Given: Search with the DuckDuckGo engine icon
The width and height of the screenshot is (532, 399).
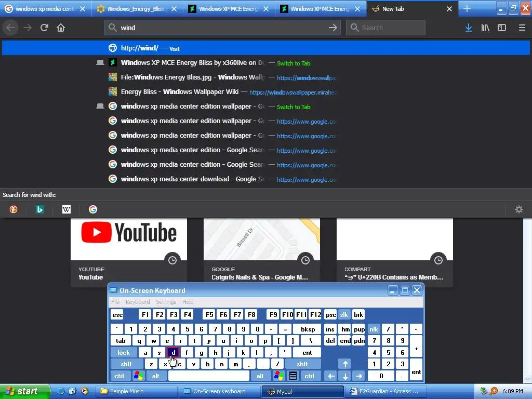Looking at the screenshot, I should [13, 209].
